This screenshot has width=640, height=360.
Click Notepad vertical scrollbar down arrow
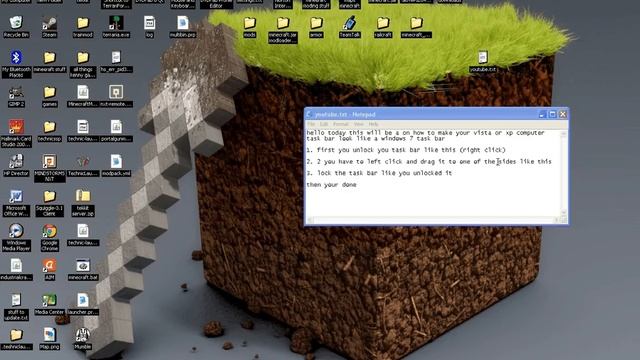pyautogui.click(x=564, y=213)
